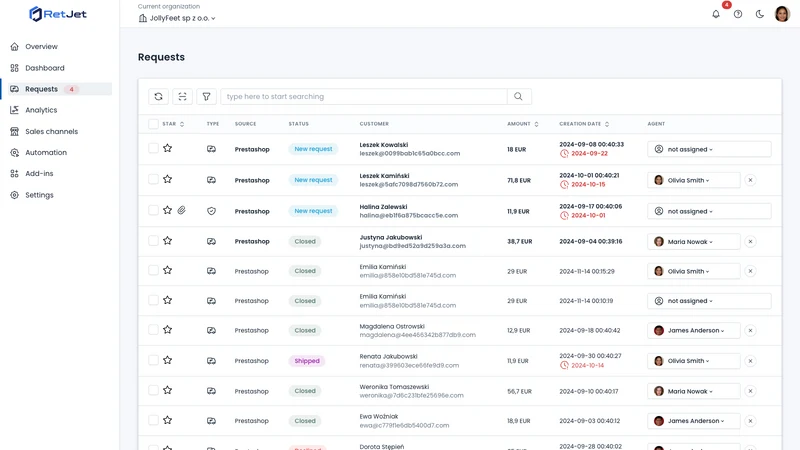The width and height of the screenshot is (800, 450).
Task: Star the Halina Zalewski request
Action: (167, 210)
